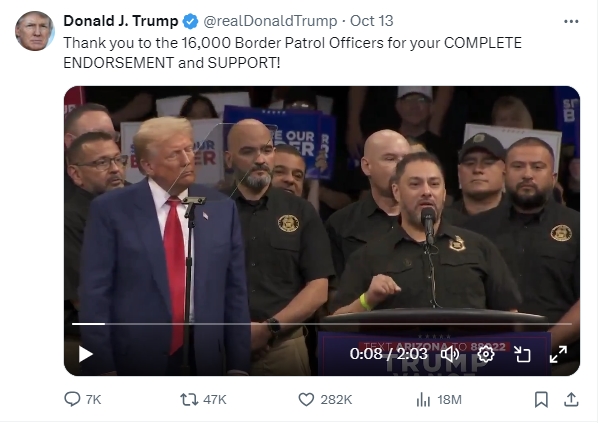Viewport: 598px width, 423px height.
Task: Open the share post icon
Action: click(571, 399)
